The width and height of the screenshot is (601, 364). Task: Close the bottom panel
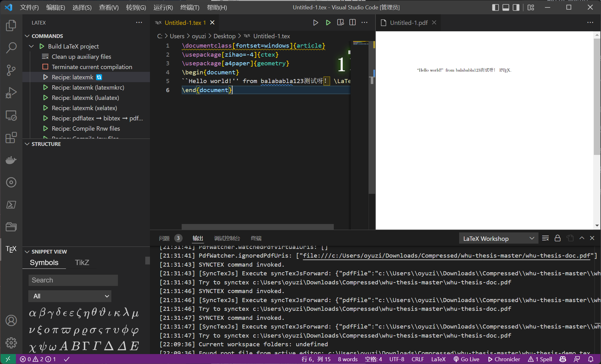(592, 238)
